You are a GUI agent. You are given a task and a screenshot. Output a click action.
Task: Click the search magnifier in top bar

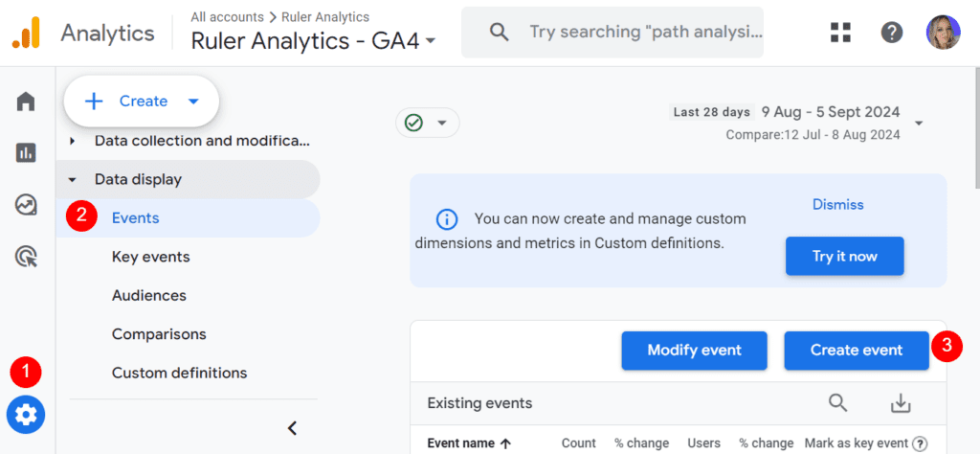(x=499, y=32)
